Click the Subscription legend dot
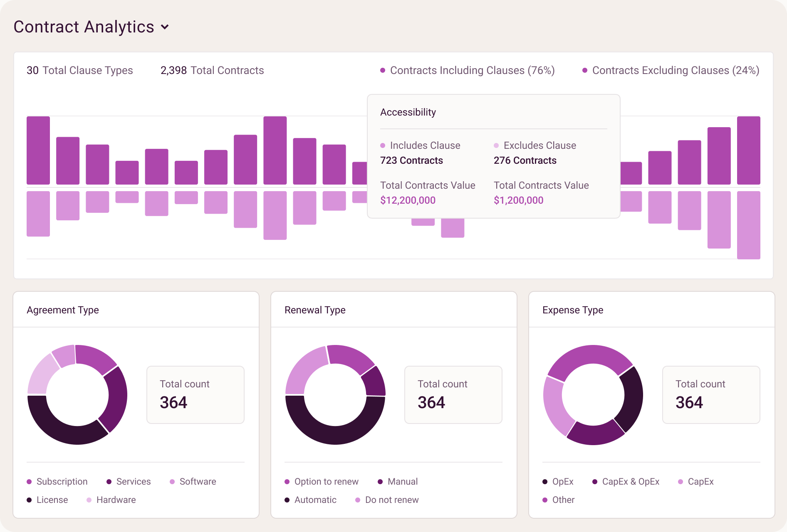 click(x=29, y=482)
